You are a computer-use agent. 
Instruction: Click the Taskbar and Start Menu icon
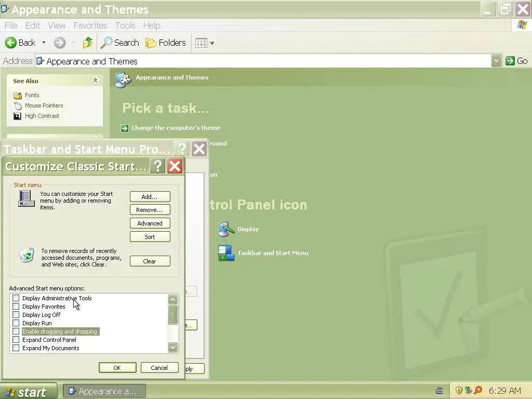tap(226, 253)
